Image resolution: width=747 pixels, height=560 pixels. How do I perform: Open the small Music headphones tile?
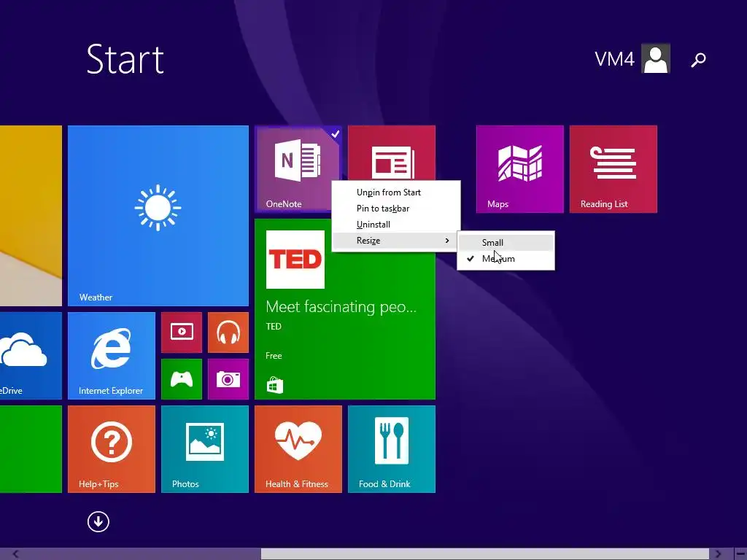(x=228, y=332)
